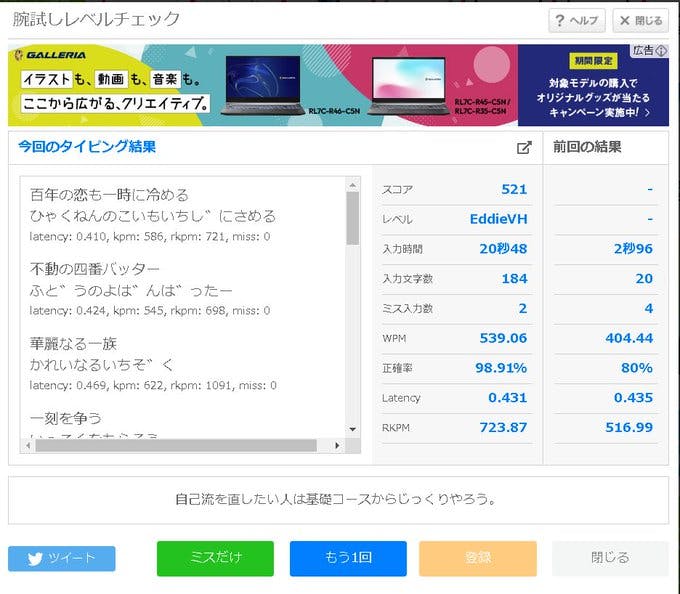680x594 pixels.
Task: Click the GALLERIA logo in the ad banner
Action: pyautogui.click(x=50, y=56)
